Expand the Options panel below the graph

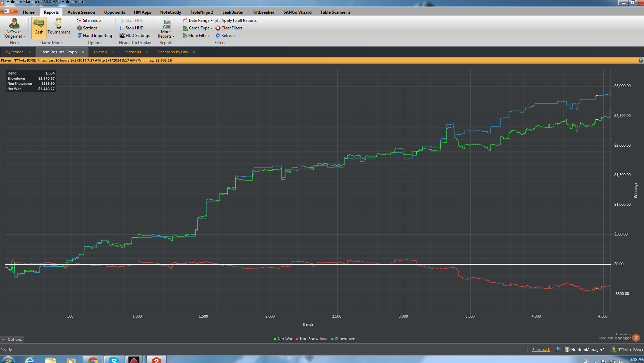[x=12, y=339]
